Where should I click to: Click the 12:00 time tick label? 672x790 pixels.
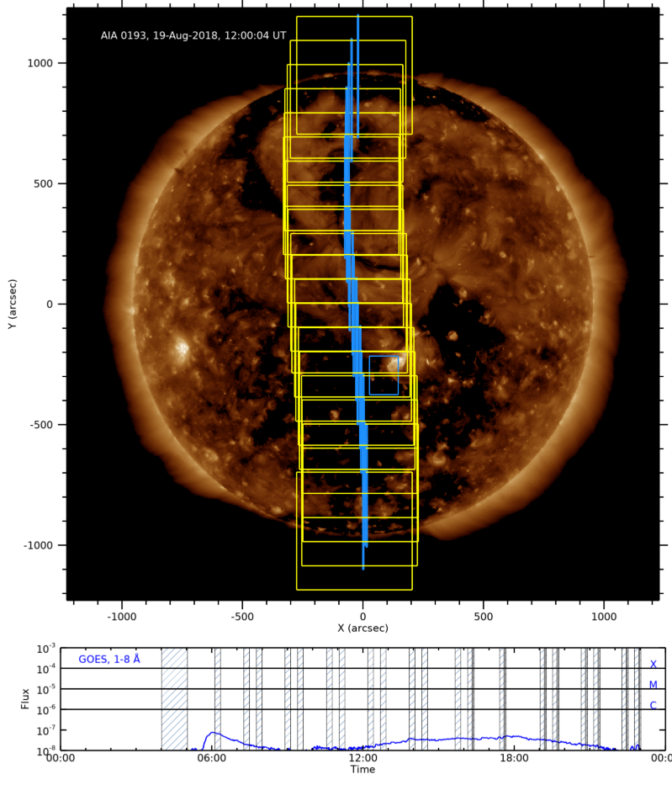362,758
